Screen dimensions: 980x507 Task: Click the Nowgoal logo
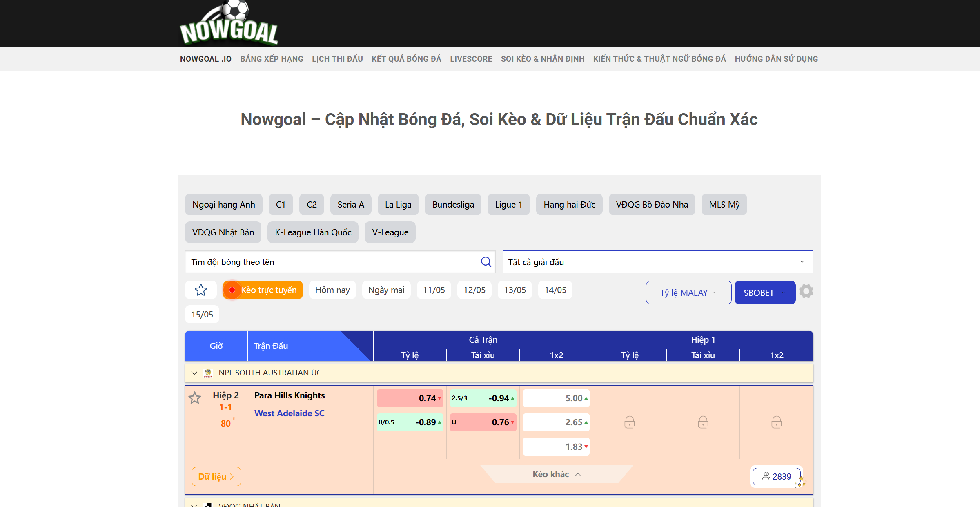(229, 23)
